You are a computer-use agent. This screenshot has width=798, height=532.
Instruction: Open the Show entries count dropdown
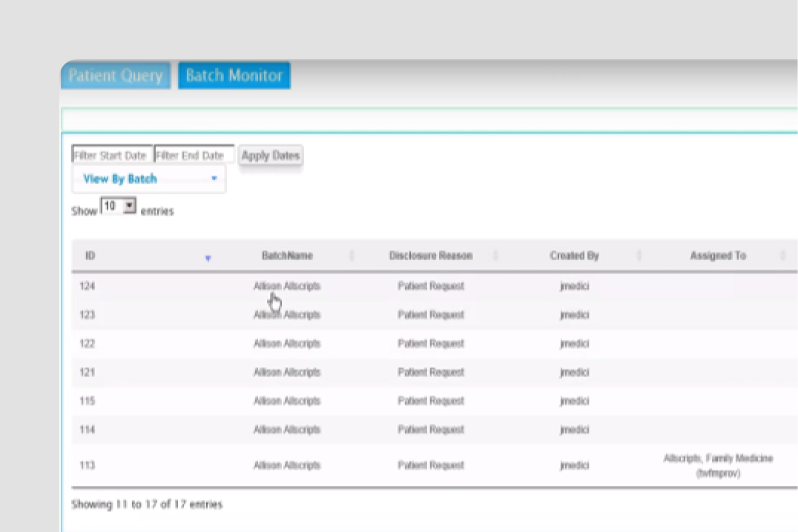point(118,206)
